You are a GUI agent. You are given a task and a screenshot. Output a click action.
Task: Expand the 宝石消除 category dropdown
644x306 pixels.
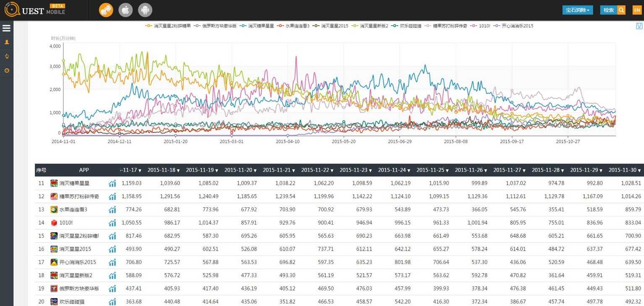(577, 10)
